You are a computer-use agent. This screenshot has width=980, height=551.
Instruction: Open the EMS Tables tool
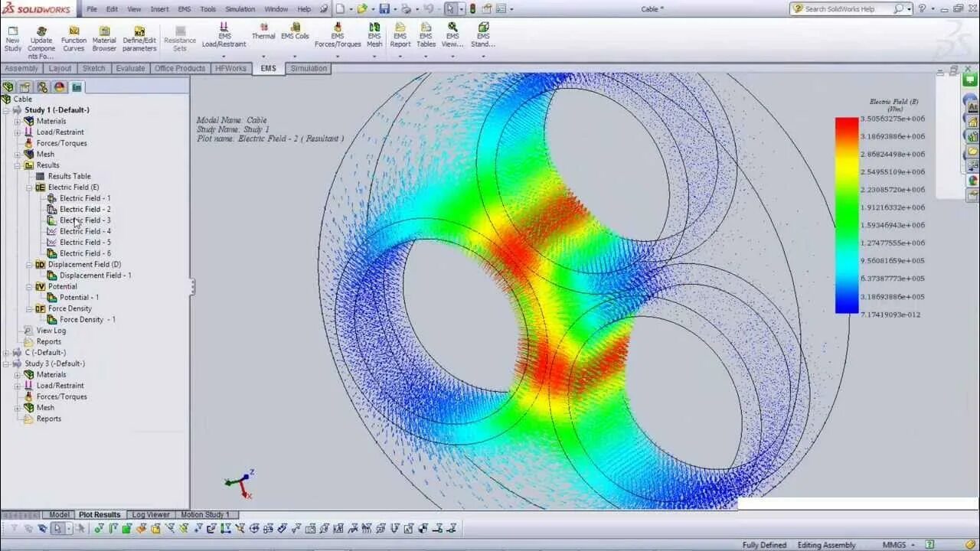click(426, 34)
